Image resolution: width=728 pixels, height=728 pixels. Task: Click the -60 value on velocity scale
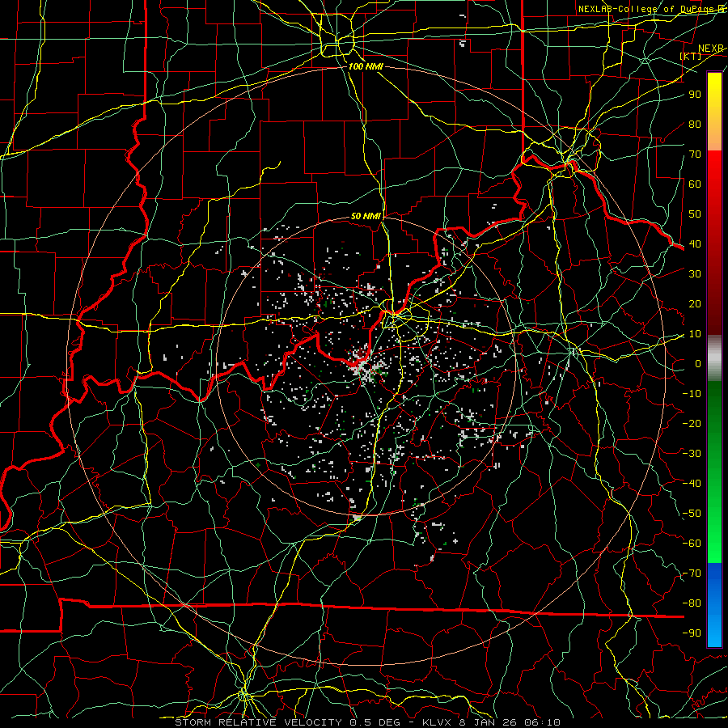coord(692,544)
